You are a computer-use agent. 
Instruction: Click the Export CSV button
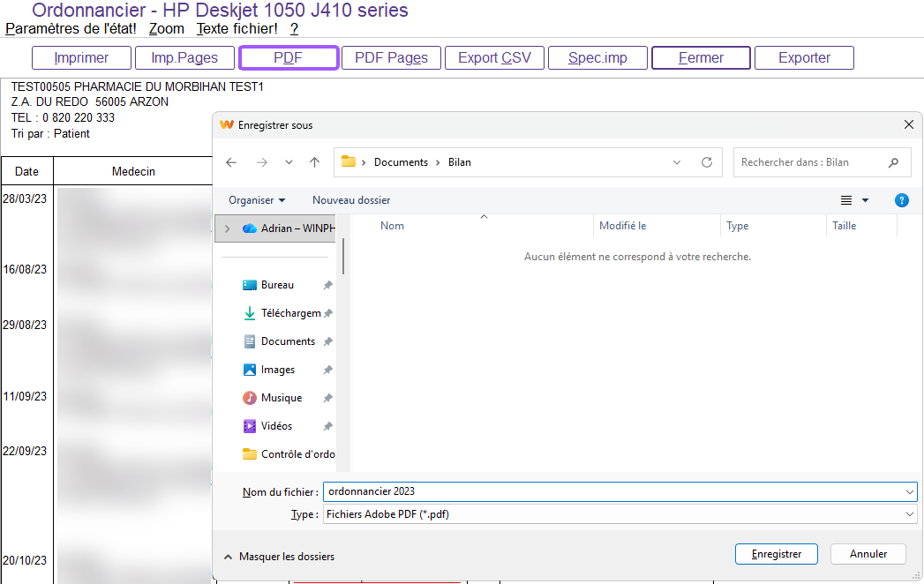click(494, 58)
